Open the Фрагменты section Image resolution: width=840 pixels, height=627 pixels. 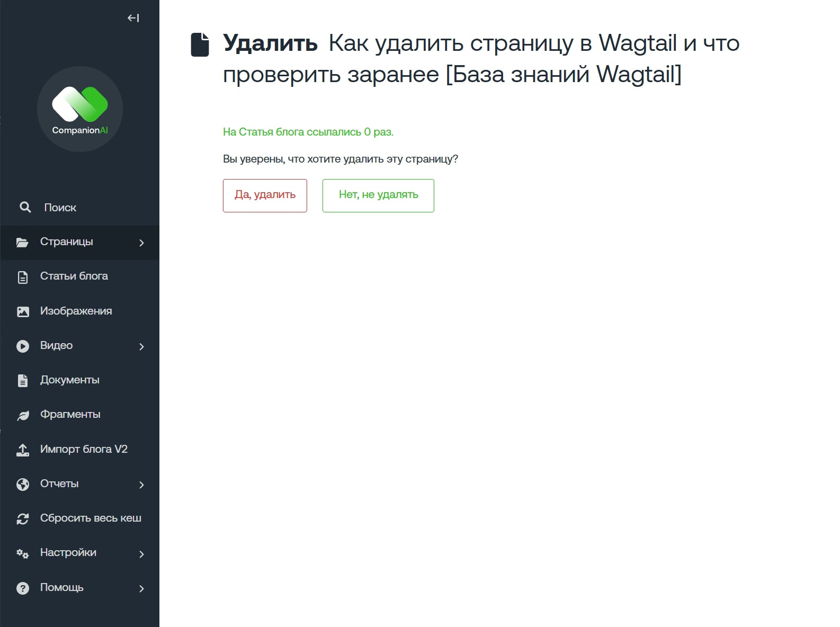pyautogui.click(x=79, y=415)
